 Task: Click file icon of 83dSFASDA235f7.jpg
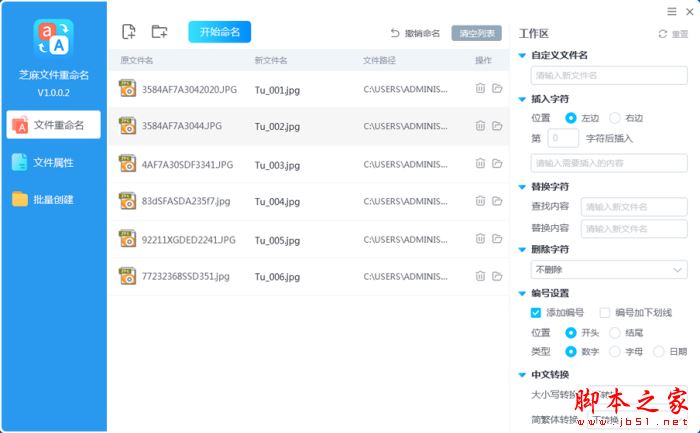pyautogui.click(x=128, y=201)
